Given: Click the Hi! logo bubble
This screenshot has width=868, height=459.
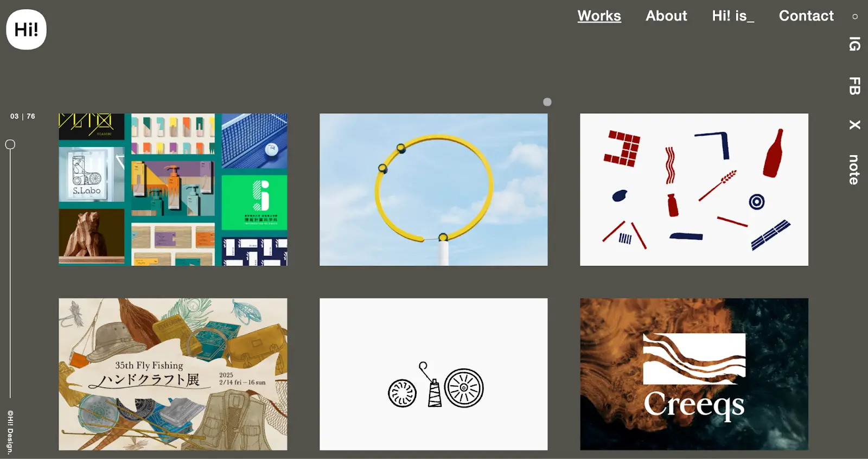Looking at the screenshot, I should 26,29.
